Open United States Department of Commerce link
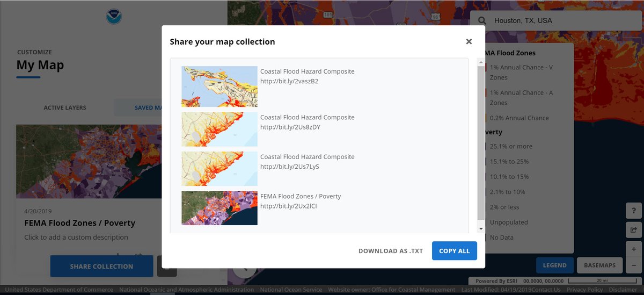 coord(59,290)
